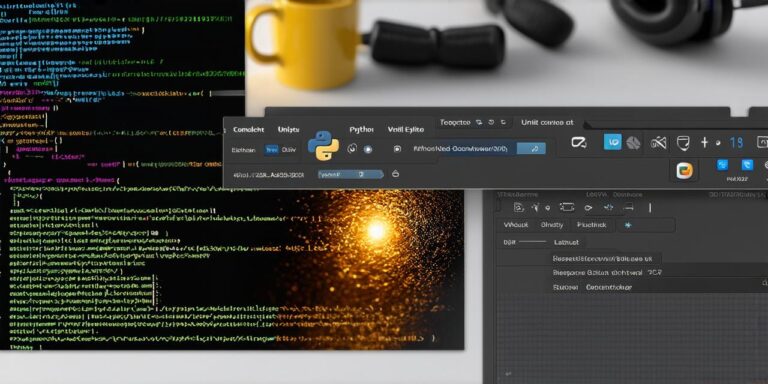This screenshot has height=384, width=768.
Task: Click the Comolent label in toolbar
Action: pos(248,129)
